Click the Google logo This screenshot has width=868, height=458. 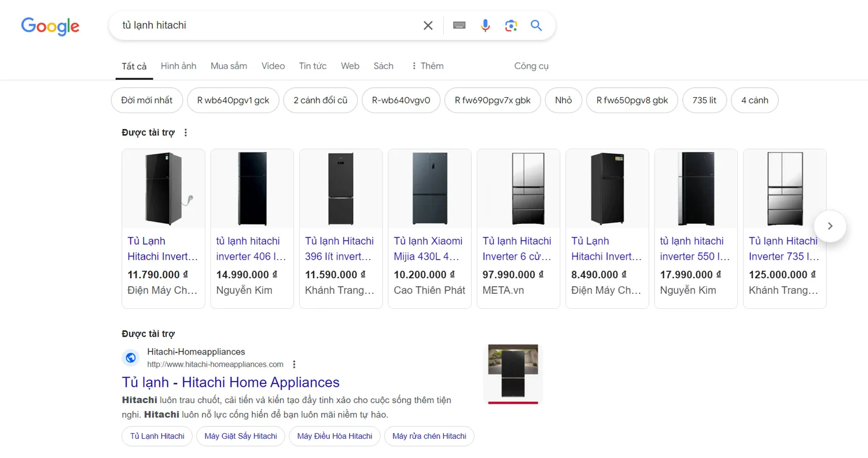click(50, 26)
